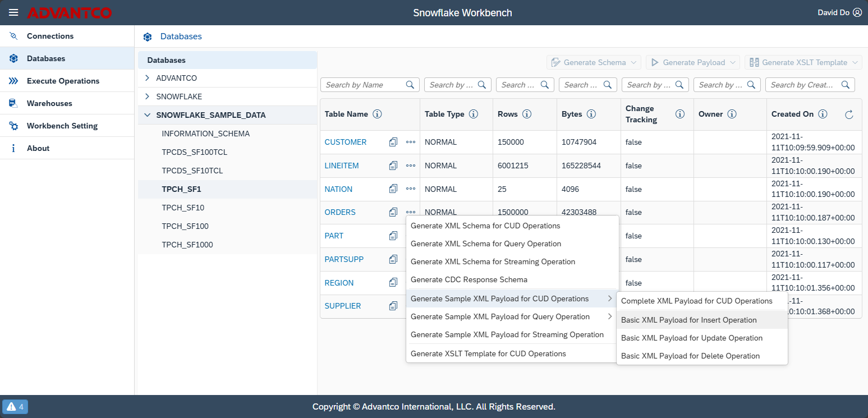Click the Table Name info icon

(x=377, y=114)
